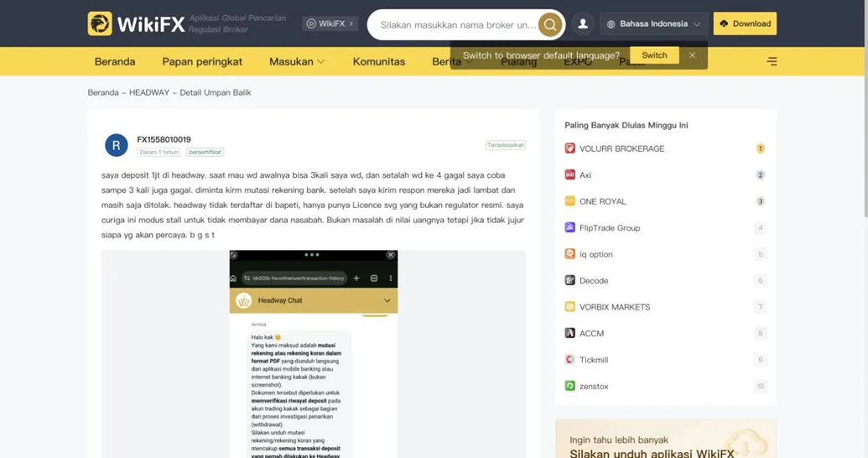Click the Terselesaikan status tag
Viewport: 868px width, 458px height.
pyautogui.click(x=506, y=145)
